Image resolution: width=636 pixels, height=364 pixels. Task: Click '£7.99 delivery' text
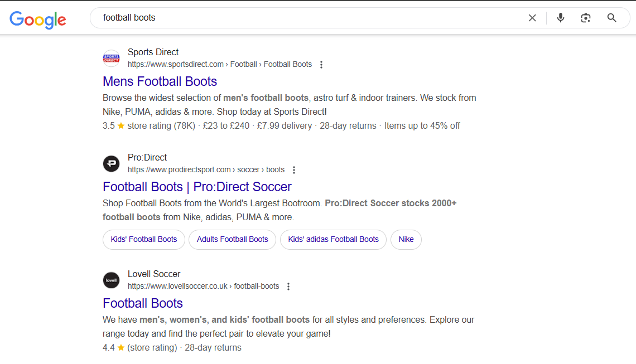(x=285, y=126)
